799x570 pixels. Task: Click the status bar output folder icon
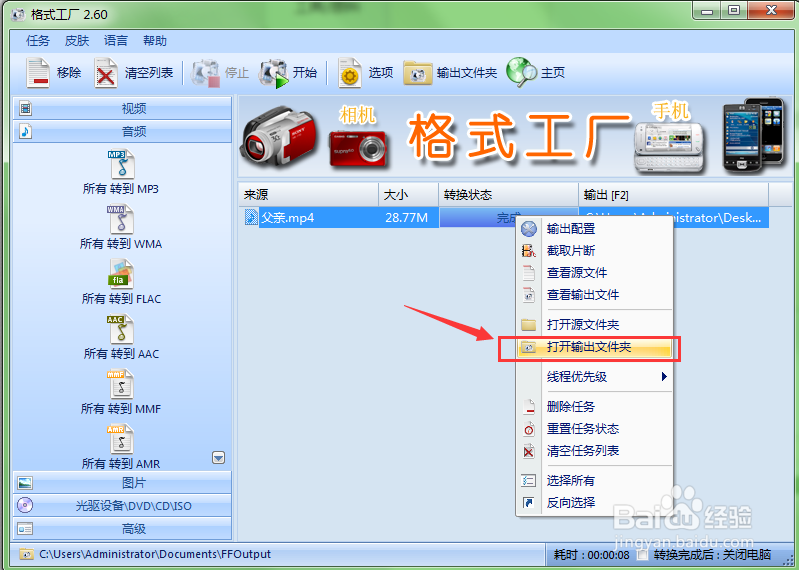point(26,554)
